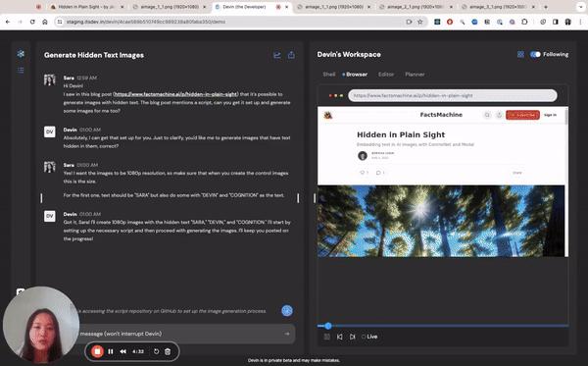
Task: Open the sessions list icon in sidebar
Action: coord(21,71)
